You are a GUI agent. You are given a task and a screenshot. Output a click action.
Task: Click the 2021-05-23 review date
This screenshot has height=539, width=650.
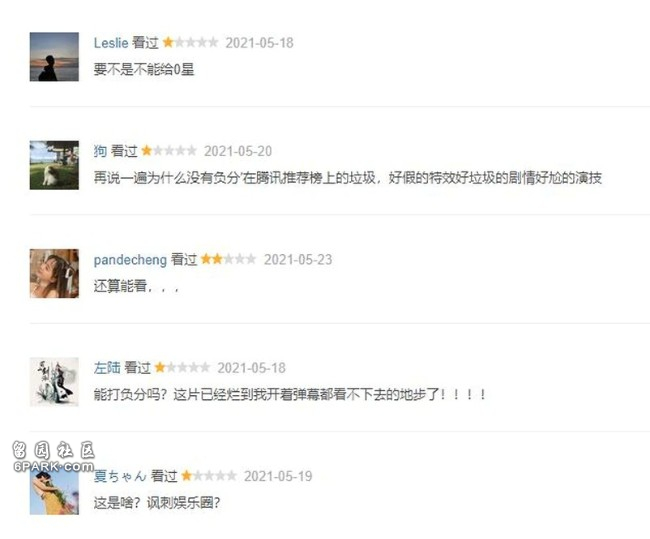pyautogui.click(x=298, y=260)
